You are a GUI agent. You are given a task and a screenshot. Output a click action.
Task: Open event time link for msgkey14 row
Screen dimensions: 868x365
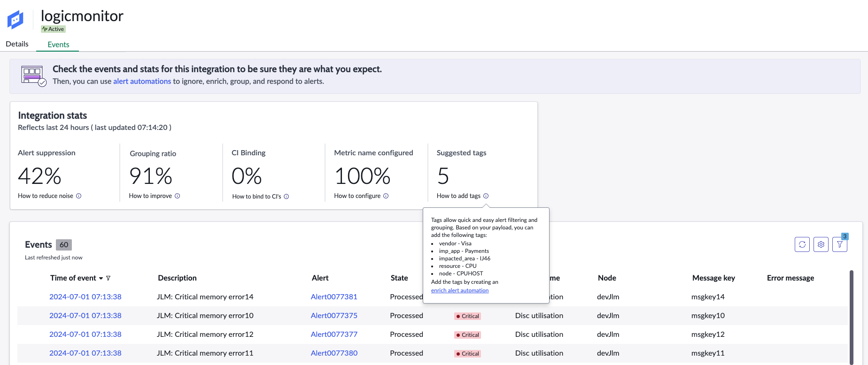pyautogui.click(x=85, y=297)
